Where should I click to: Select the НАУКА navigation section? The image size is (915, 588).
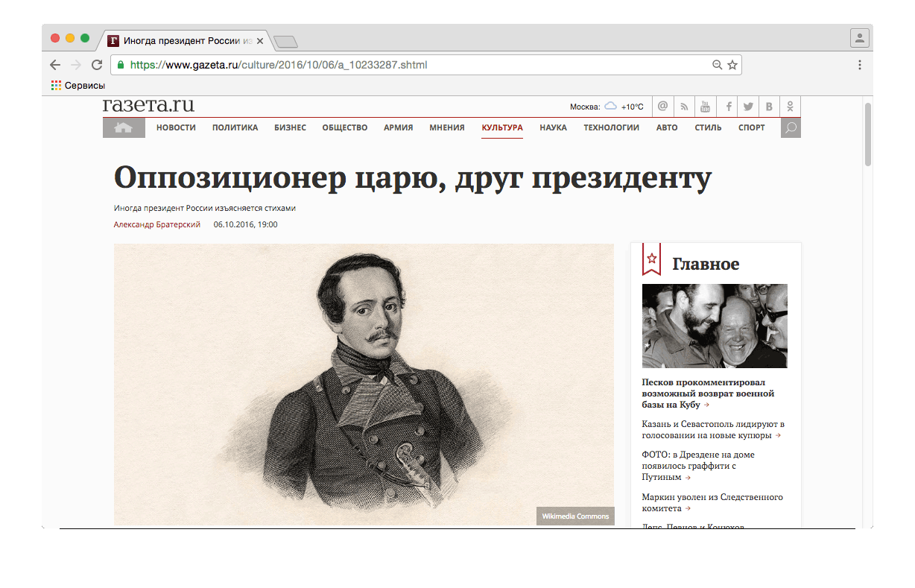(553, 127)
